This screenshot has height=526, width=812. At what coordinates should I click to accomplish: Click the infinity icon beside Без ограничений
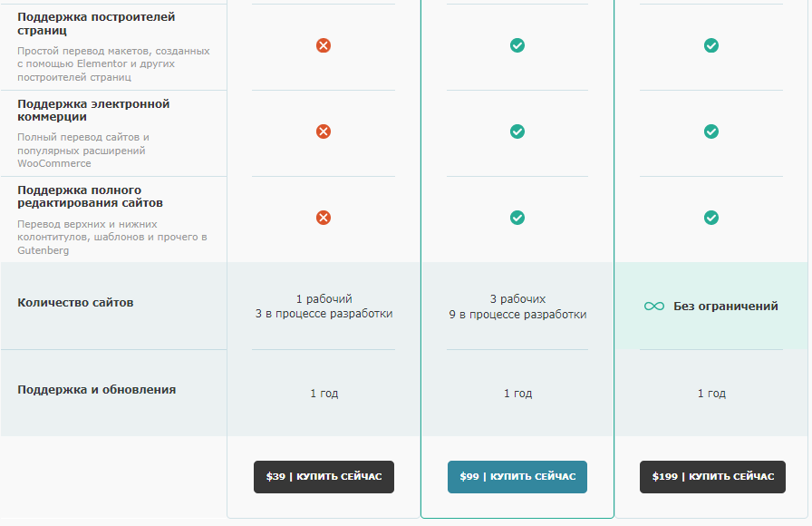point(655,307)
